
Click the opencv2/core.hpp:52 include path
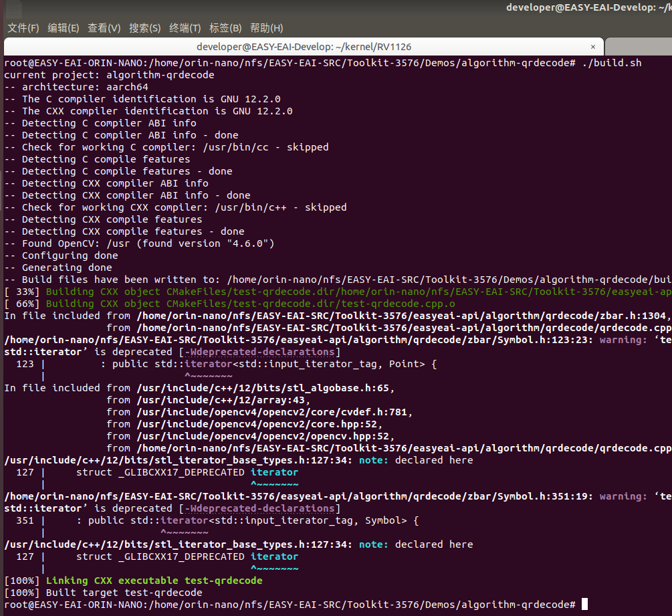tap(259, 424)
